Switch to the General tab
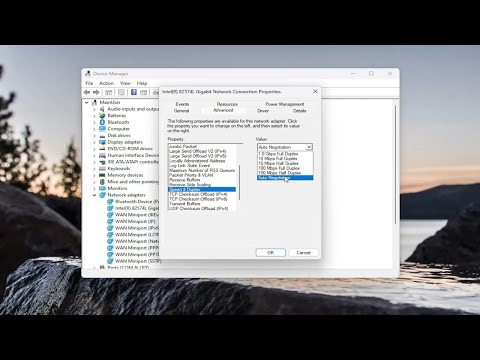 181,111
